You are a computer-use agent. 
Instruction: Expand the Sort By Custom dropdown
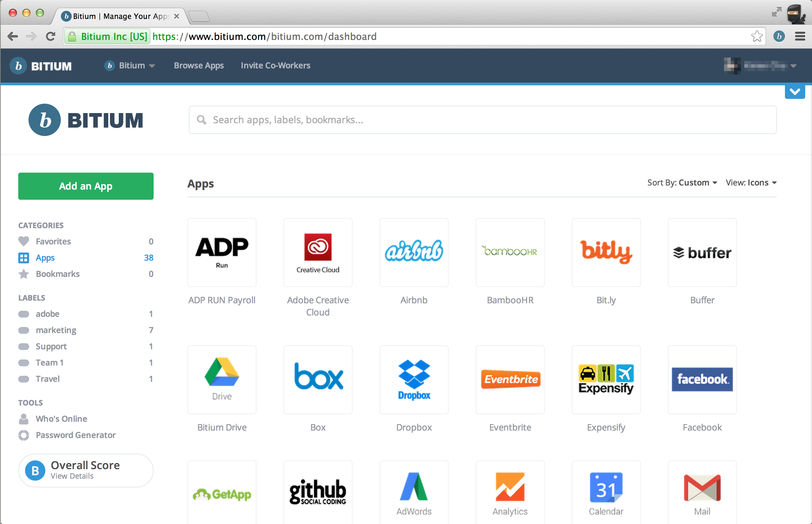point(682,183)
